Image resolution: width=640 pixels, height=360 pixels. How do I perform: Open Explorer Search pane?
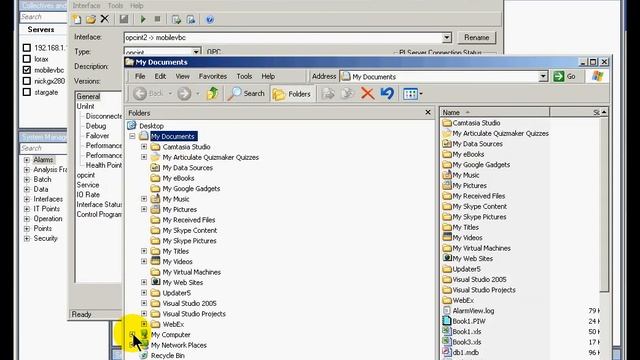pos(247,93)
